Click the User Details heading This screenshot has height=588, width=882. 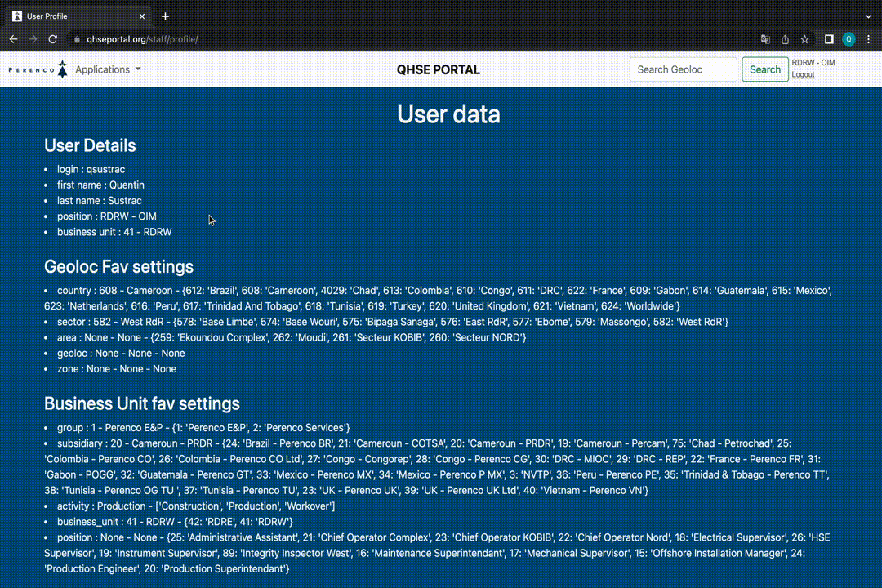tap(90, 145)
